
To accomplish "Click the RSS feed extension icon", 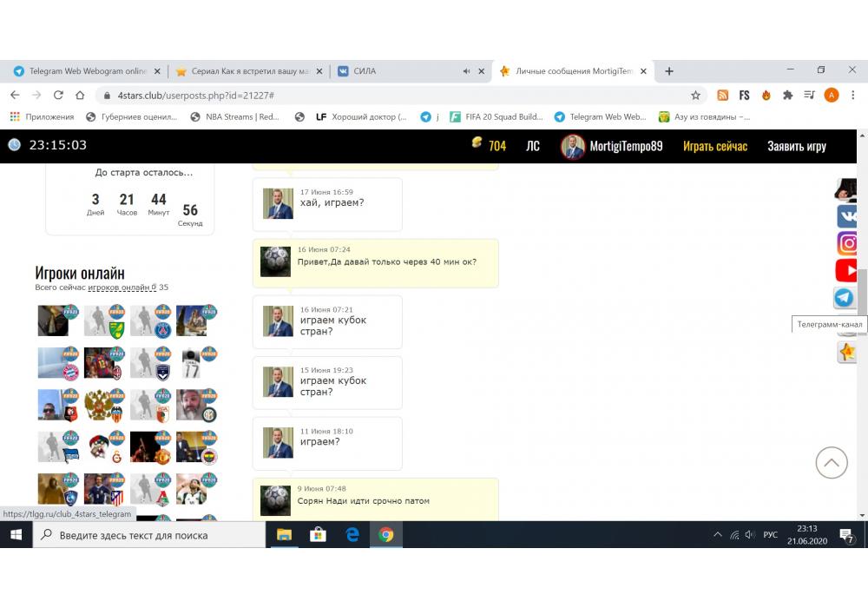I will click(722, 96).
